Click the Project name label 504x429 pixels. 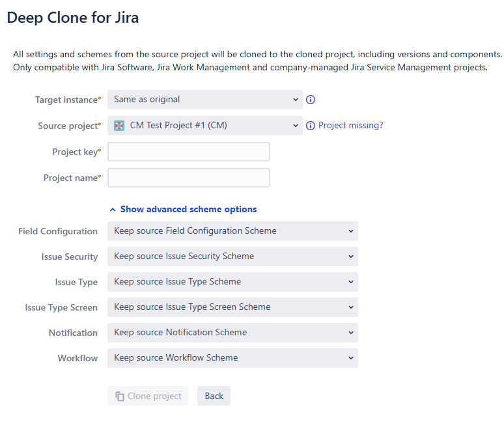[x=72, y=178]
